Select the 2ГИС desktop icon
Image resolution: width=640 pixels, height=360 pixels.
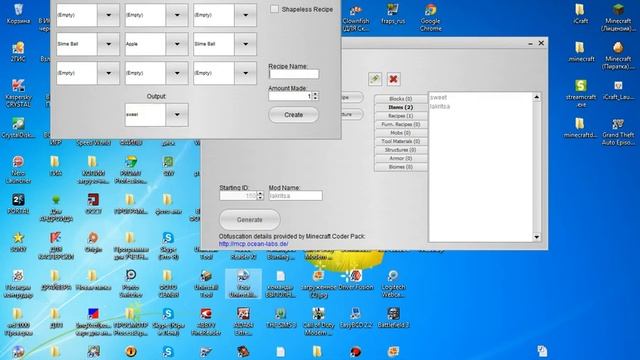[x=18, y=51]
